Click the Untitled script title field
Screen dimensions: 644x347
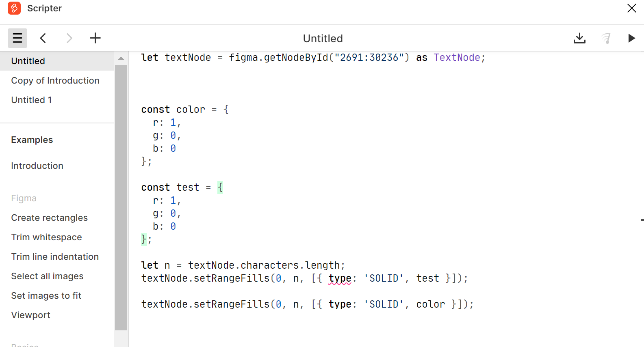323,38
